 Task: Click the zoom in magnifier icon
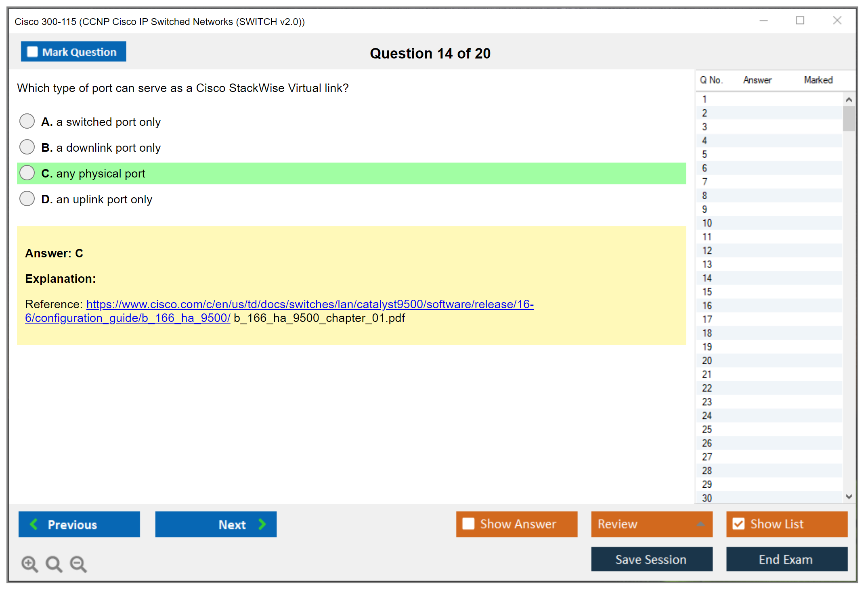(x=29, y=564)
